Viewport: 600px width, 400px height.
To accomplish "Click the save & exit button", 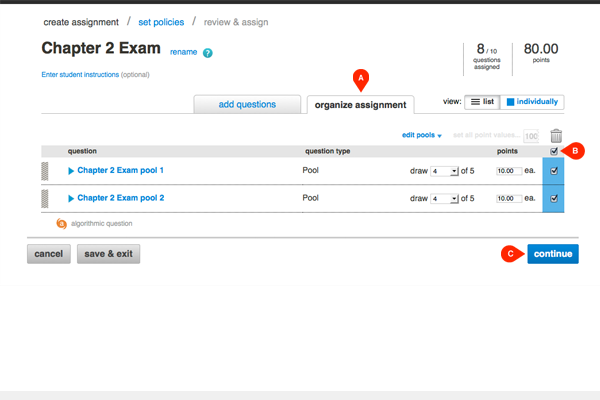I will [x=109, y=254].
